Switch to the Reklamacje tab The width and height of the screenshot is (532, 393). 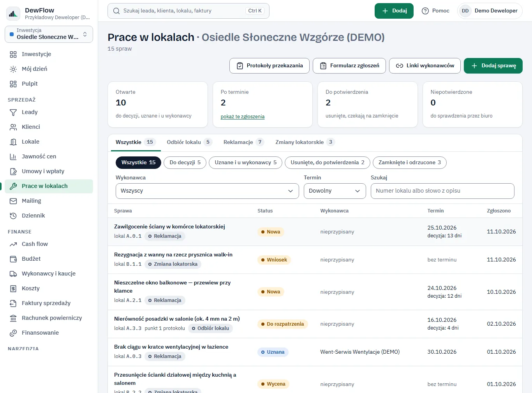(x=243, y=142)
